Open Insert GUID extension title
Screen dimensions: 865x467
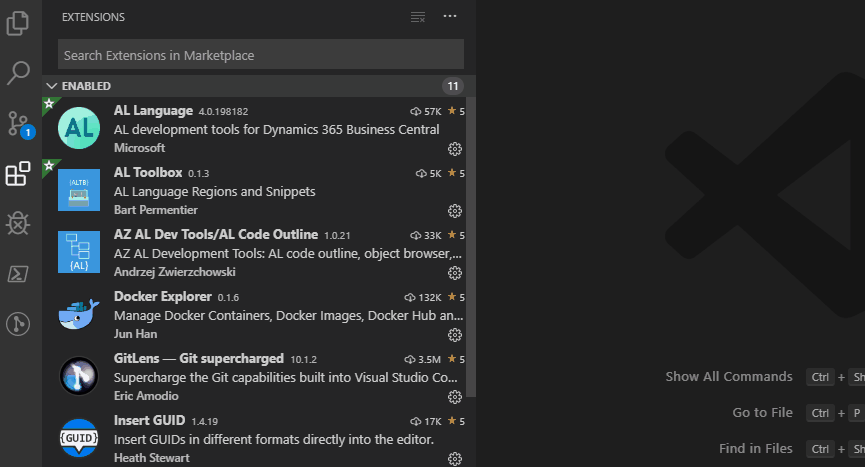(149, 421)
